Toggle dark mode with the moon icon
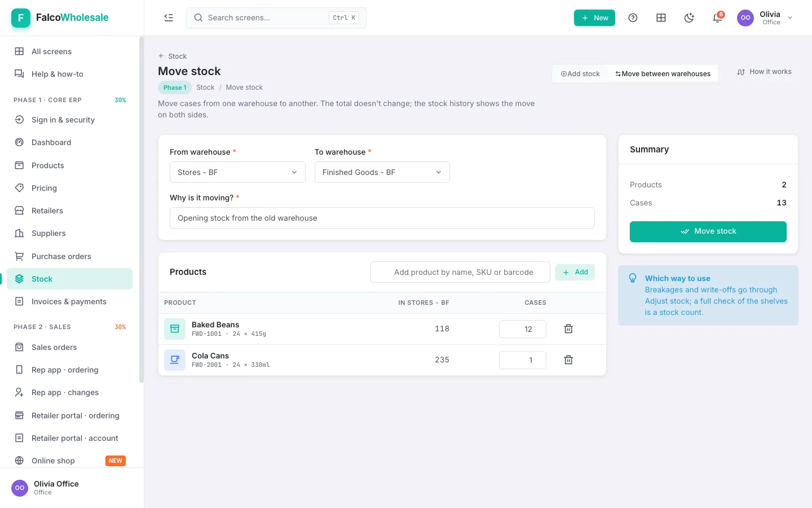 [x=689, y=17]
